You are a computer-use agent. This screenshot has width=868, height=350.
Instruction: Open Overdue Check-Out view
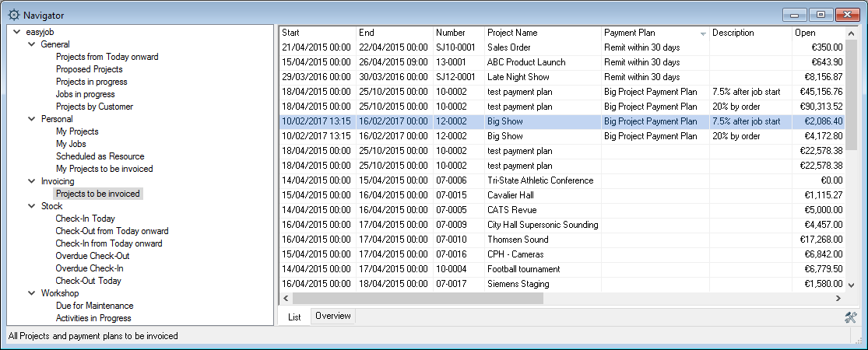tap(92, 256)
